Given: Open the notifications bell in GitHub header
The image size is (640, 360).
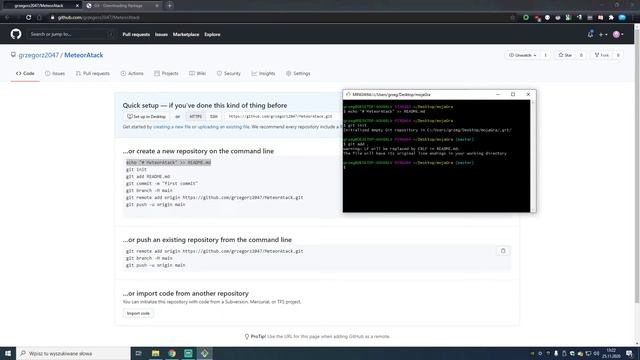Looking at the screenshot, I should [590, 35].
